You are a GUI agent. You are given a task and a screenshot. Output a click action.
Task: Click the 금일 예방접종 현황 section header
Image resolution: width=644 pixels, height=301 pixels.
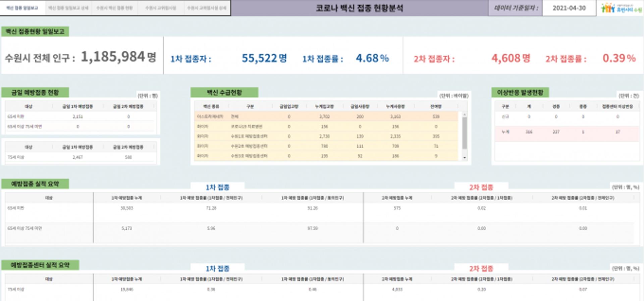35,92
